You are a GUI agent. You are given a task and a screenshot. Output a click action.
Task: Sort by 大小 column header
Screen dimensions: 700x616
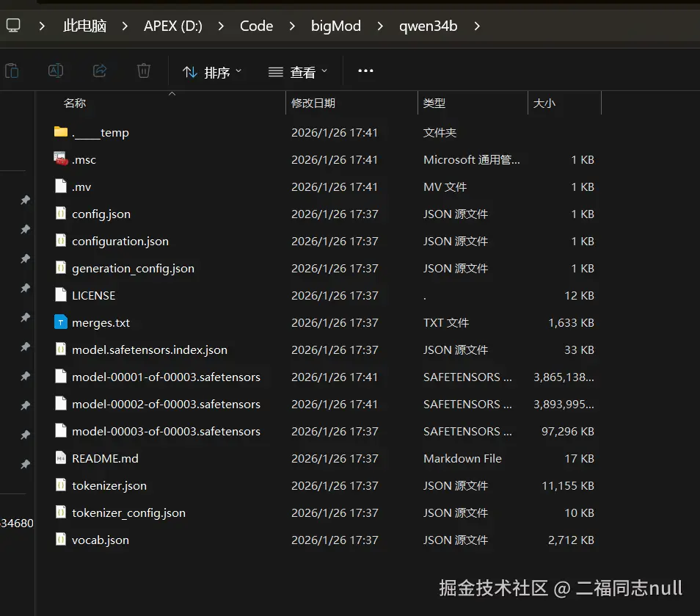544,104
